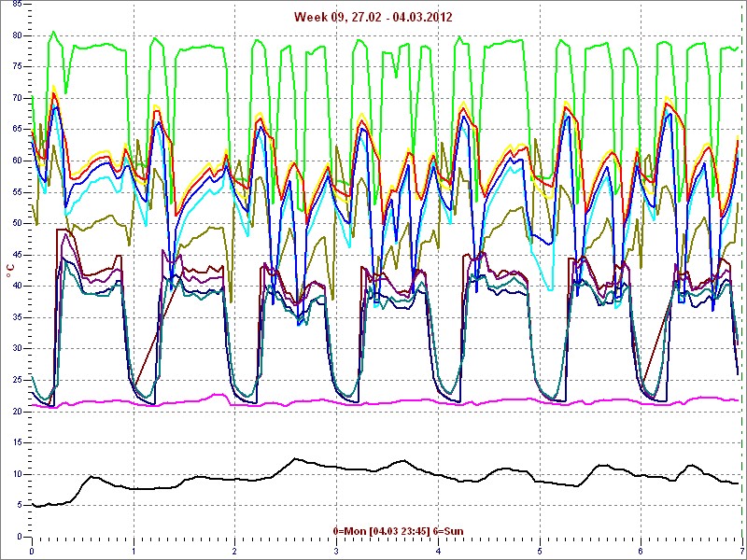
Task: Click the chart title "Week 09, 27.02 - 04.03.2012"
Action: coord(373,17)
